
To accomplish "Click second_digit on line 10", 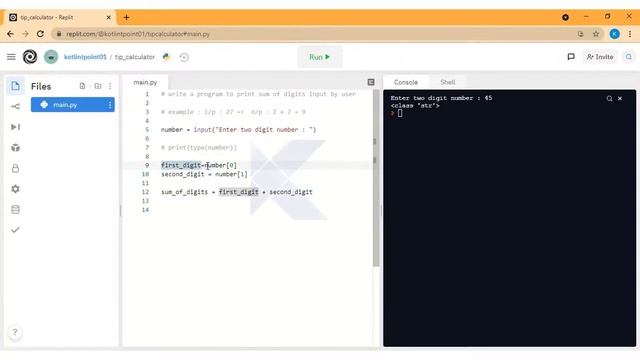I will 182,174.
